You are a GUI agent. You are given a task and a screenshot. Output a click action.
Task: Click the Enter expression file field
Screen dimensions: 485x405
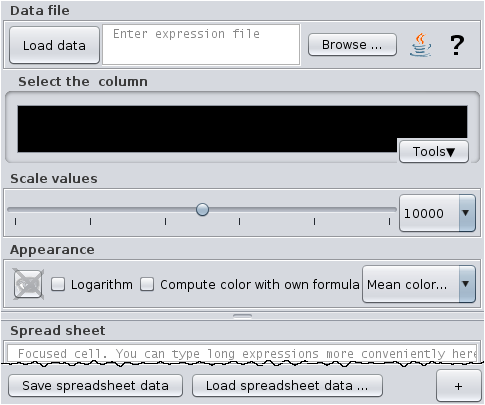click(201, 45)
